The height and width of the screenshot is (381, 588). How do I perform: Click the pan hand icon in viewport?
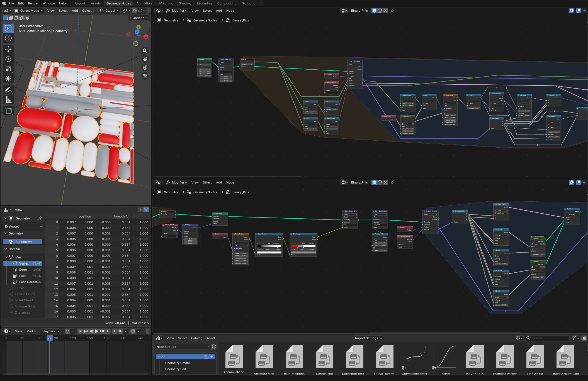pyautogui.click(x=145, y=59)
